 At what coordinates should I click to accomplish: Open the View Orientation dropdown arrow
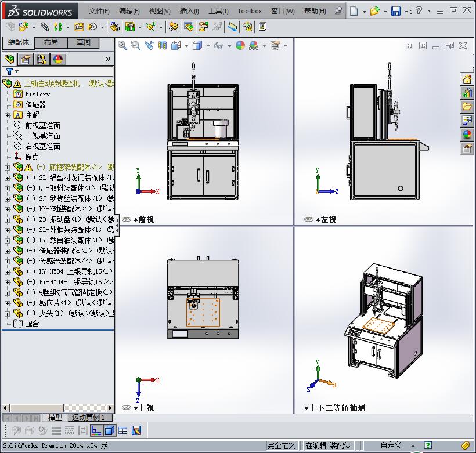click(x=186, y=46)
